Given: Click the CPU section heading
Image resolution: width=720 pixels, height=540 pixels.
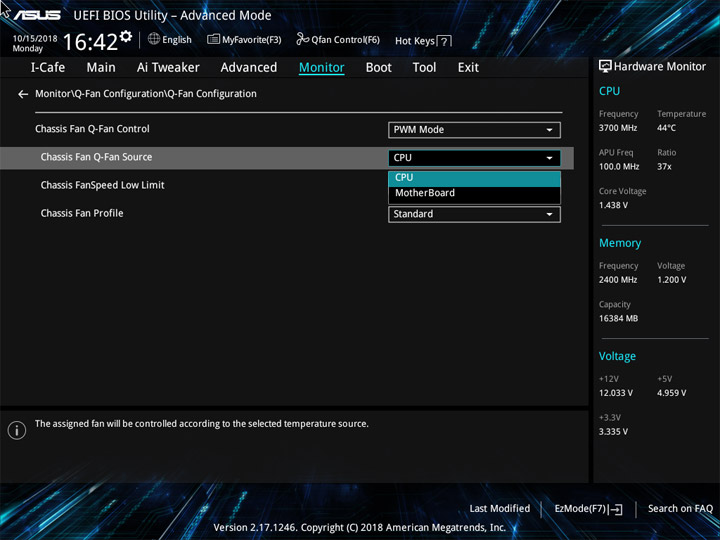Looking at the screenshot, I should tap(609, 91).
